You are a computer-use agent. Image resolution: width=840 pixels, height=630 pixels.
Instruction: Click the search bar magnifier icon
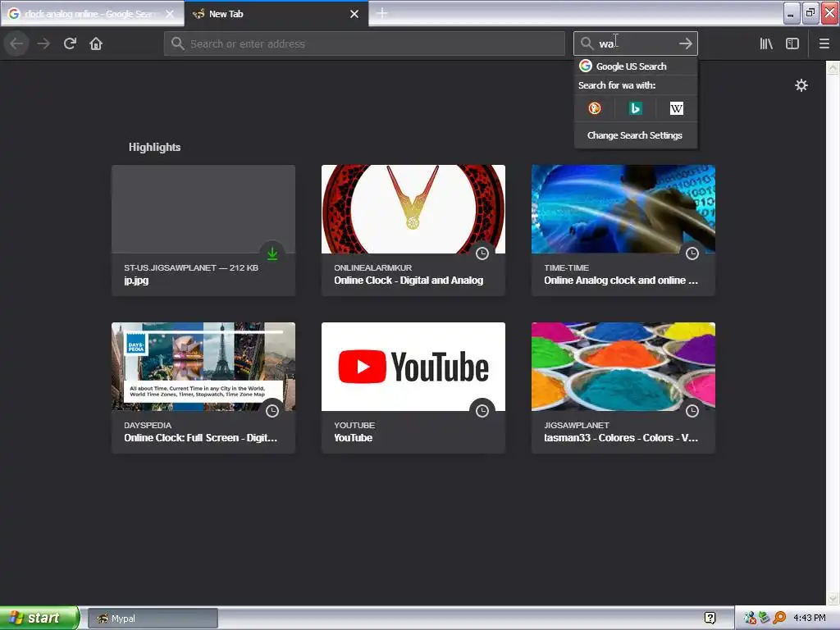pos(587,43)
